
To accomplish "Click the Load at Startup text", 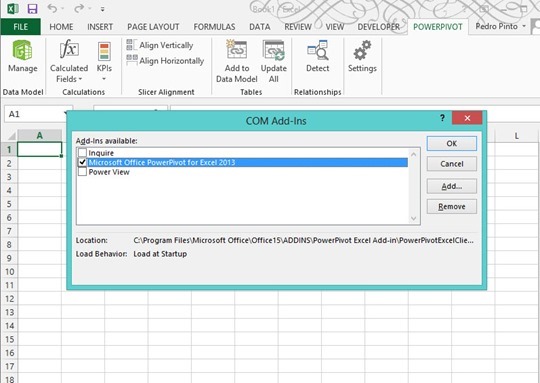I will (x=160, y=254).
